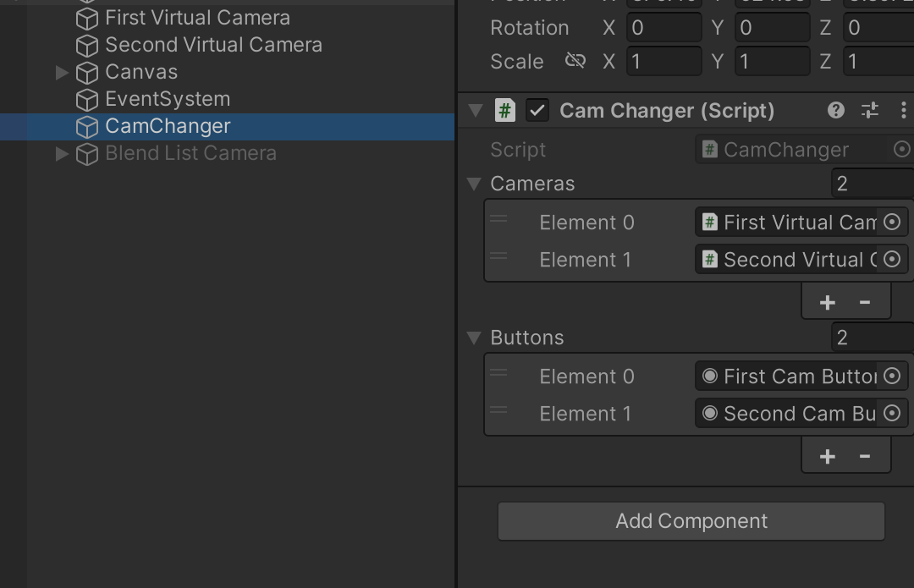Image resolution: width=914 pixels, height=588 pixels.
Task: Open Cam Changer preset settings icon
Action: tap(869, 110)
